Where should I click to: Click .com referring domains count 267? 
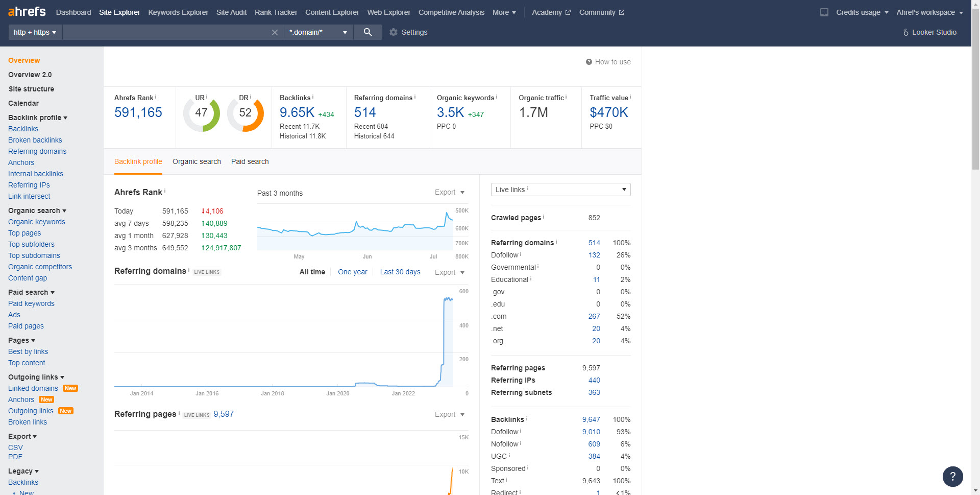(x=594, y=316)
